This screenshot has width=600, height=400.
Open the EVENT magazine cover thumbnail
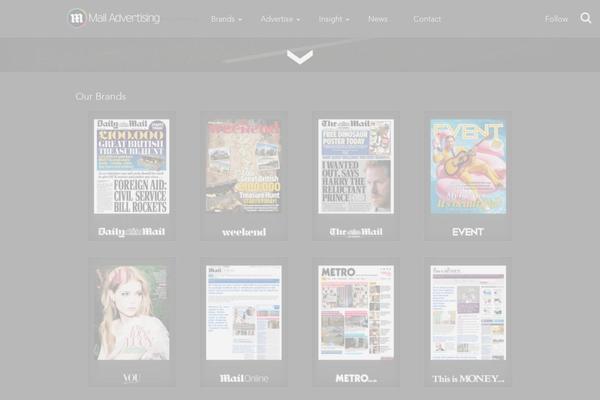point(468,166)
